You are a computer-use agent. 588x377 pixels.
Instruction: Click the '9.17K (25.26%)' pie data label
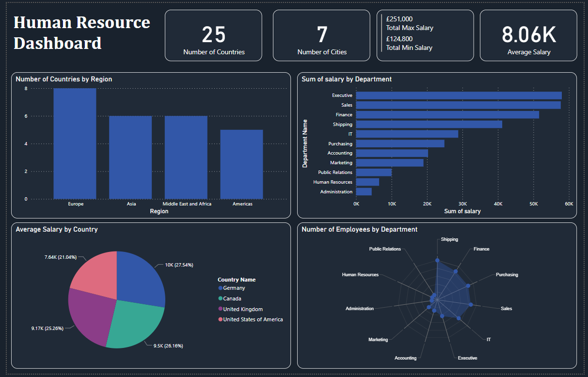pyautogui.click(x=47, y=329)
